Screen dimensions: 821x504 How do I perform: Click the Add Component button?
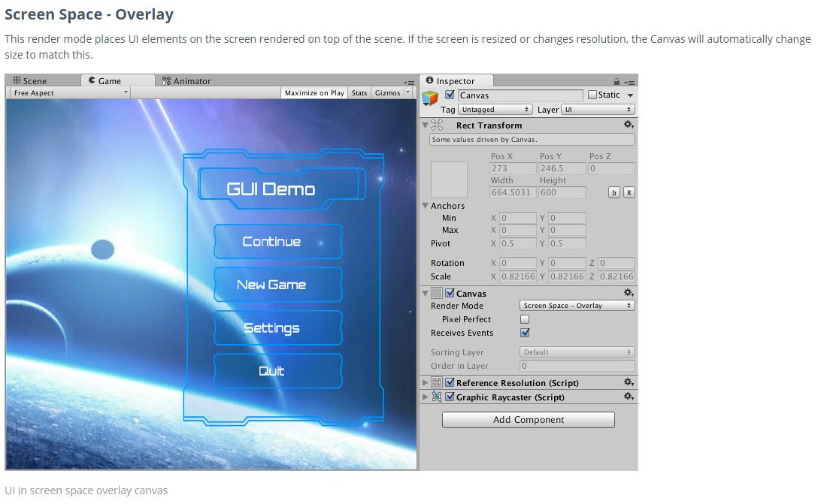(529, 420)
